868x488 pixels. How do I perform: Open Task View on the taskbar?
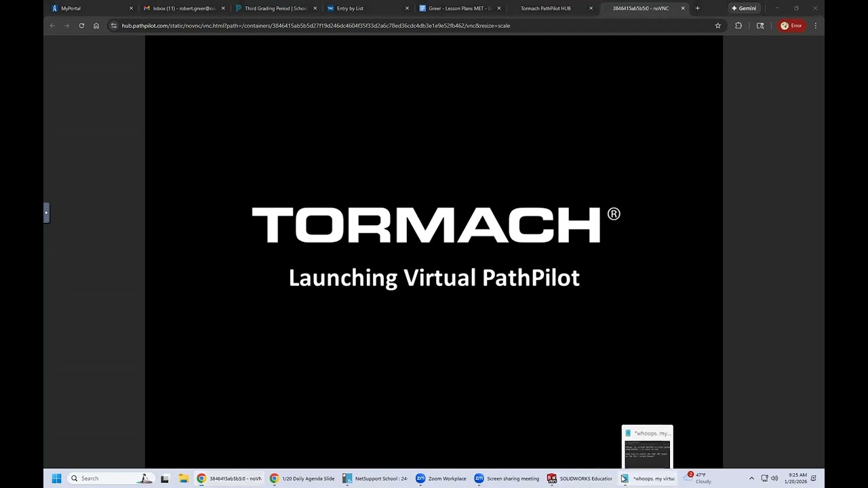click(165, 479)
